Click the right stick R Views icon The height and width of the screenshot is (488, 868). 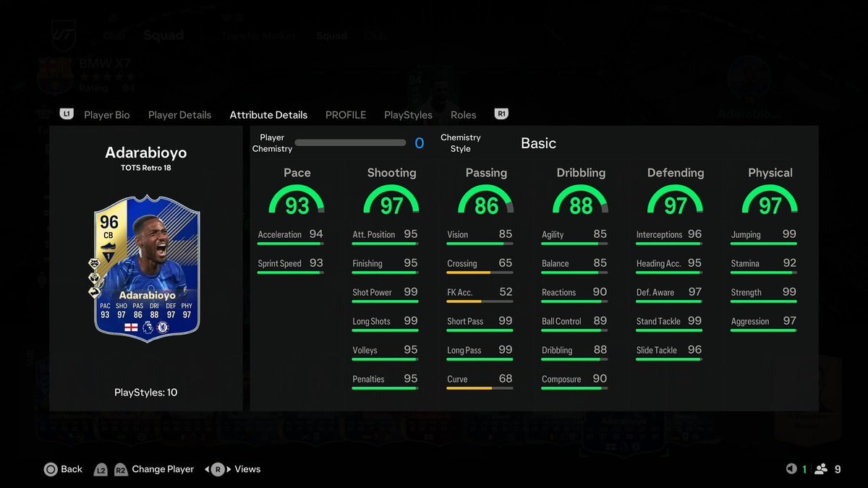(x=218, y=469)
